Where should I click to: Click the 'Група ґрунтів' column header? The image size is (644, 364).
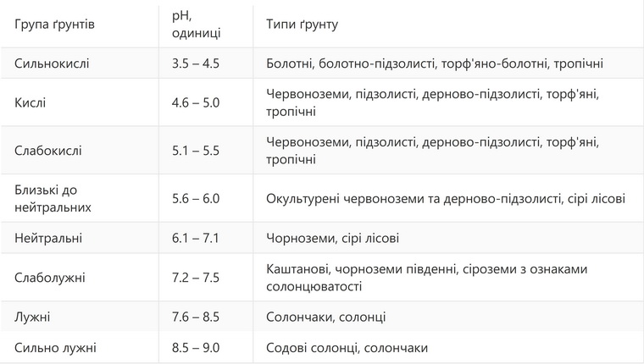(x=54, y=25)
